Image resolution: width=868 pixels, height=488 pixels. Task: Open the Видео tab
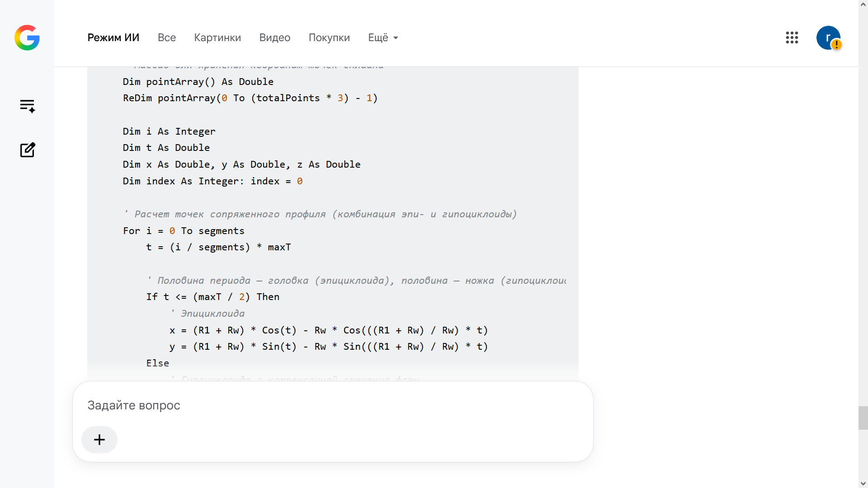pos(275,38)
